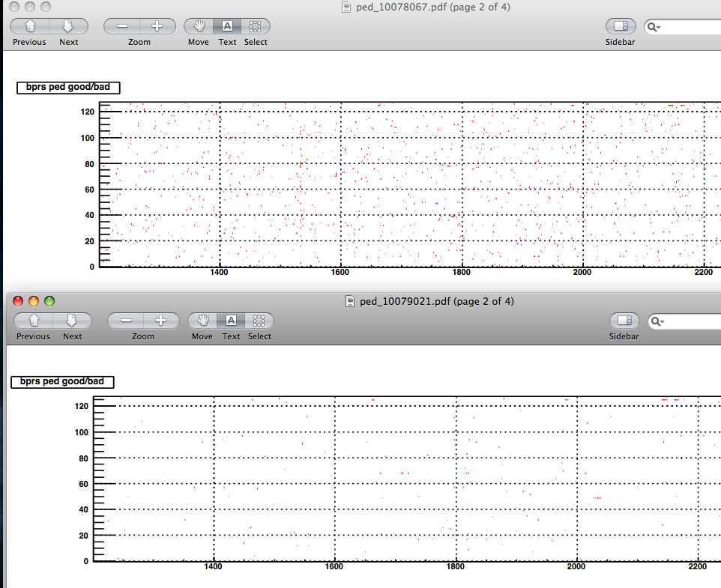Click document proxy icon of ped_10079021.pdf title
Viewport: 721px width, 588px height.
click(x=351, y=301)
